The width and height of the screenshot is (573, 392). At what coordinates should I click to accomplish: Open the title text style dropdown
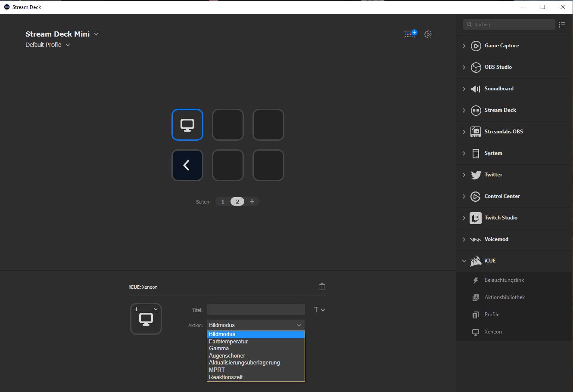pos(319,309)
